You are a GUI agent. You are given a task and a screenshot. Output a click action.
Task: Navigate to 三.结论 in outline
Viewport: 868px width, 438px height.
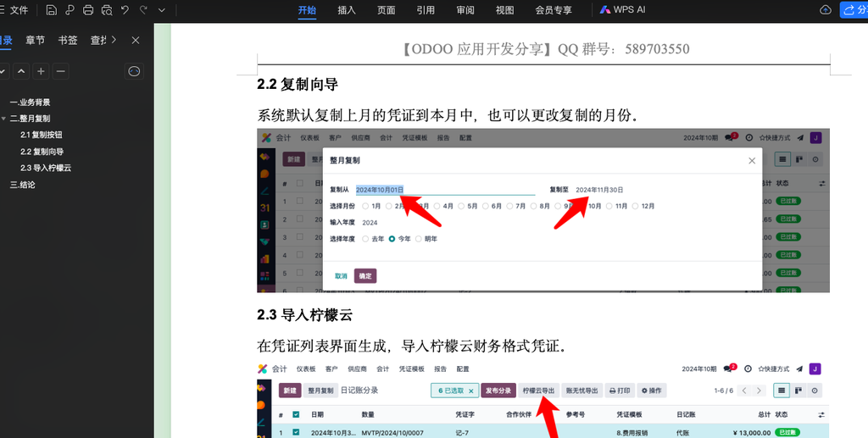[x=23, y=185]
